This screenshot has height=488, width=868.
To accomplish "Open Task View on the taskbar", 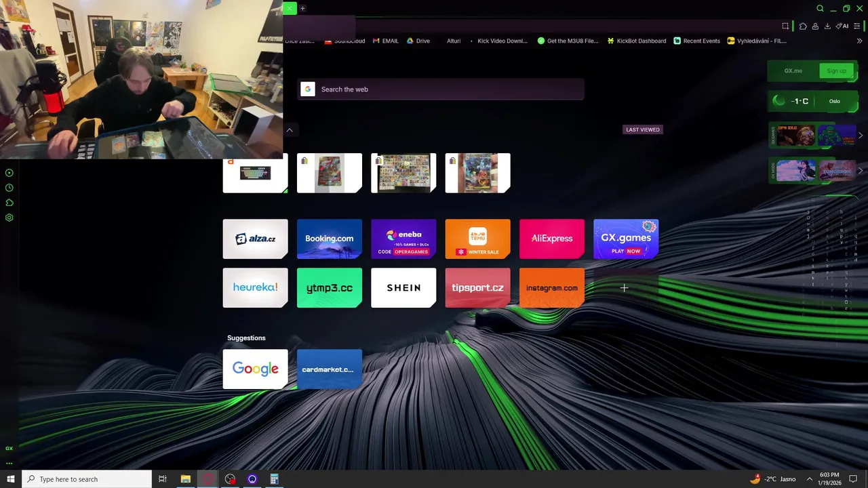I will click(x=163, y=479).
